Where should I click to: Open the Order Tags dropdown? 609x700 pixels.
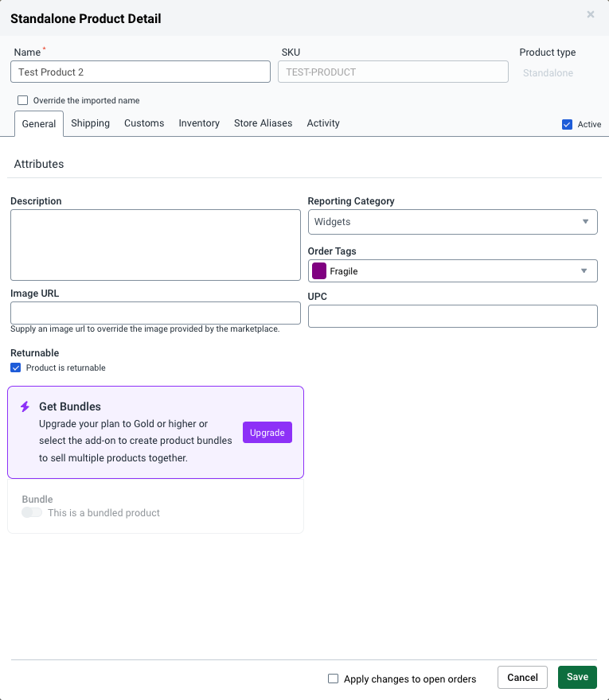[x=452, y=270]
